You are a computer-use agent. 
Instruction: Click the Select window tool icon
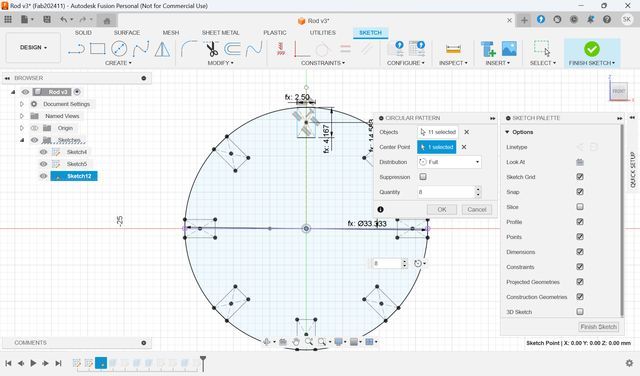pos(542,49)
